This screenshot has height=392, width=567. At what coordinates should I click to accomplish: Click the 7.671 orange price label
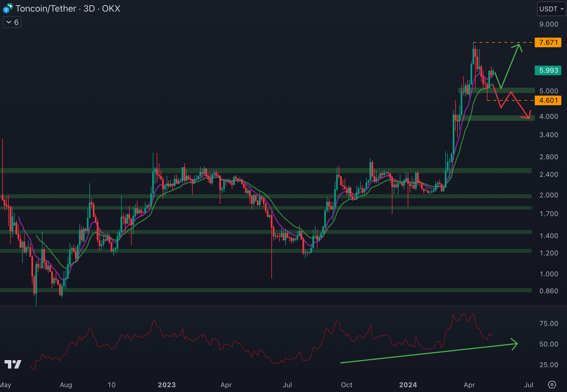point(548,42)
